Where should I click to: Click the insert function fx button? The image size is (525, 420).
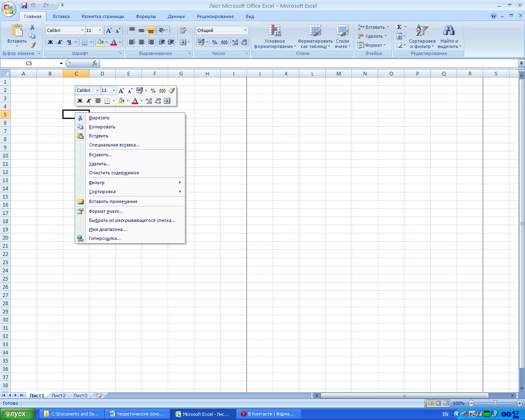(x=95, y=63)
